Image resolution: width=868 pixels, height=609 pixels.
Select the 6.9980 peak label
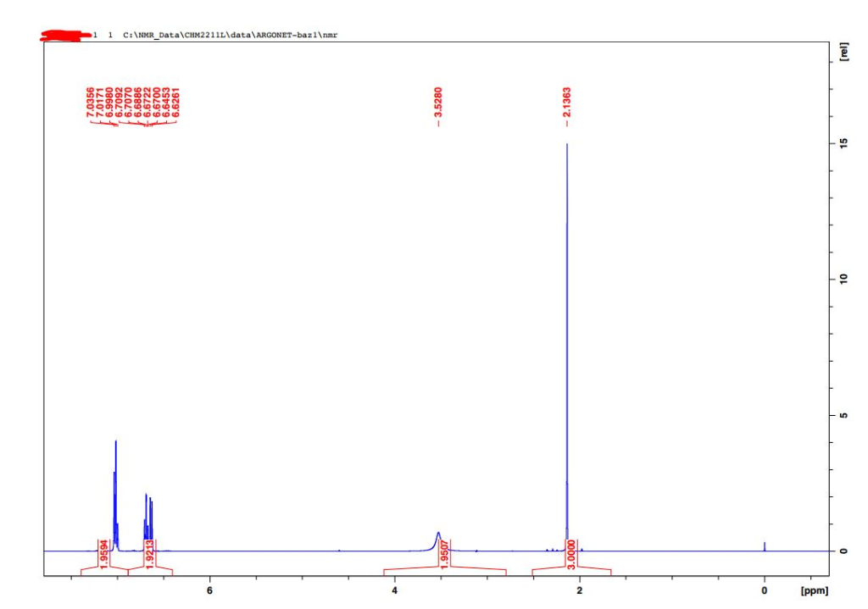pos(109,102)
